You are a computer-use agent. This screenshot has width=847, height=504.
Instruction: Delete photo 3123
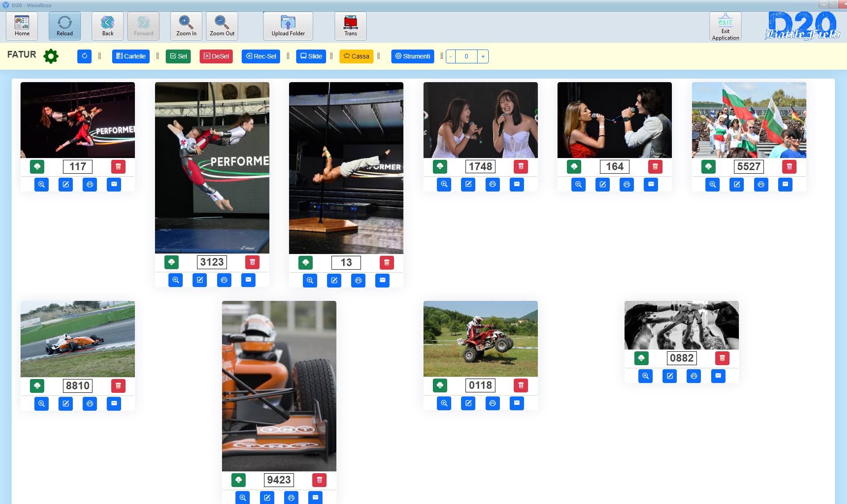pyautogui.click(x=252, y=262)
